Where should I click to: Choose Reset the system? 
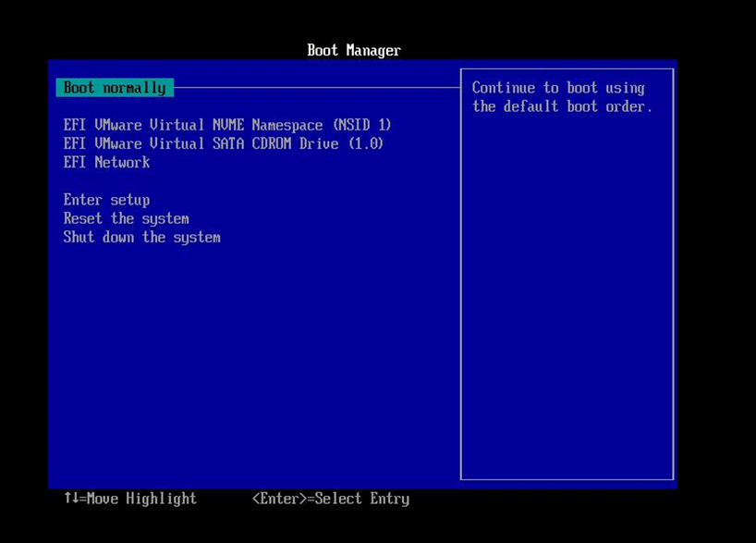pyautogui.click(x=127, y=218)
